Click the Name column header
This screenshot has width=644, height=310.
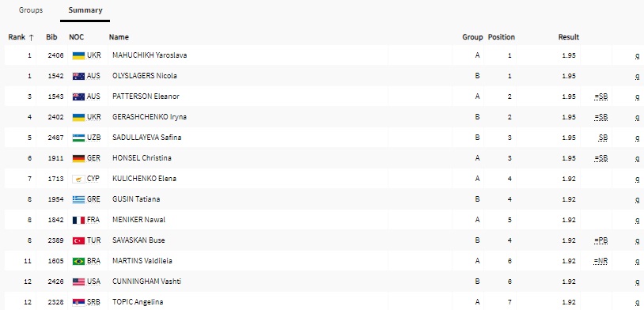tap(119, 37)
